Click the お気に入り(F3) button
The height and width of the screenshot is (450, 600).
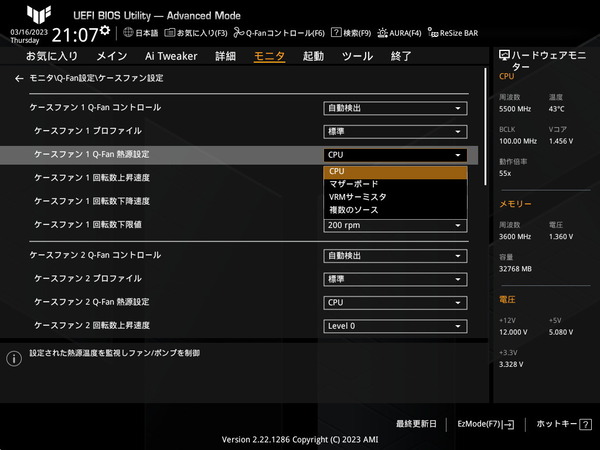coord(196,33)
